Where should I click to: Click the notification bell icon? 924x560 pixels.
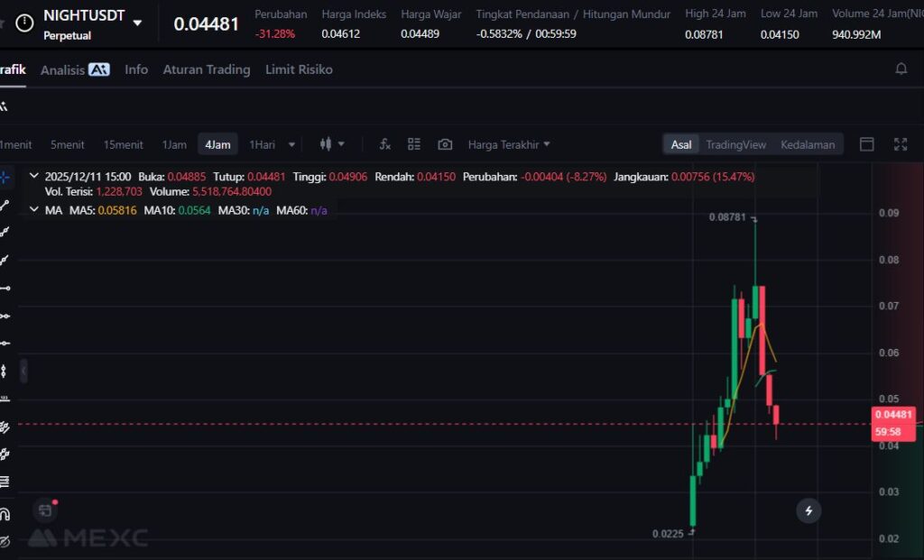[901, 69]
